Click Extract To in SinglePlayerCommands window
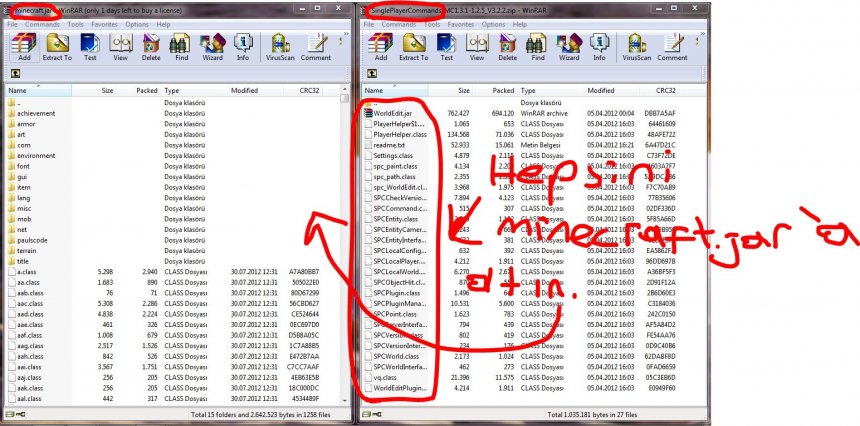The image size is (860, 426). (413, 47)
